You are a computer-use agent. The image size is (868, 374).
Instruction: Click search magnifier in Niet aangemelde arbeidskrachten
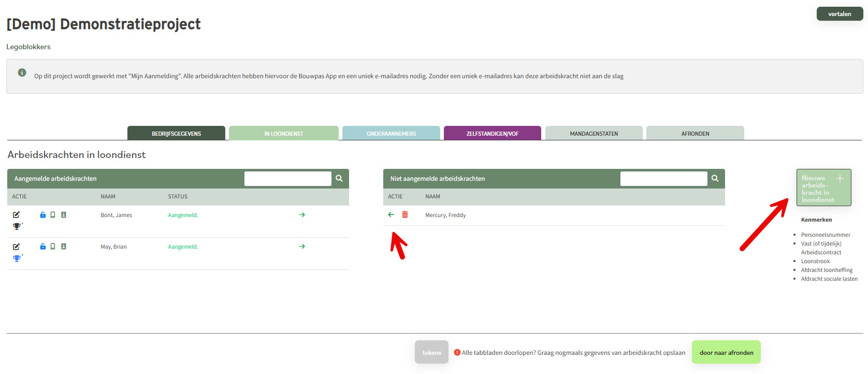(715, 178)
